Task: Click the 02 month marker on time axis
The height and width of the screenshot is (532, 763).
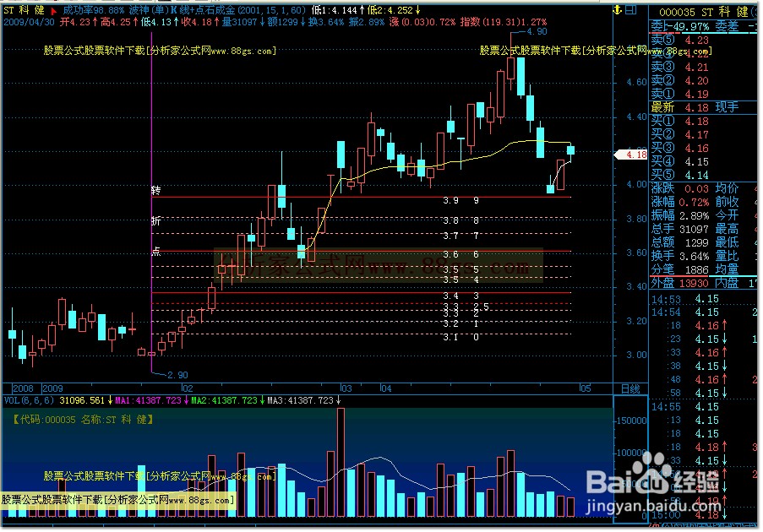Action: 188,389
